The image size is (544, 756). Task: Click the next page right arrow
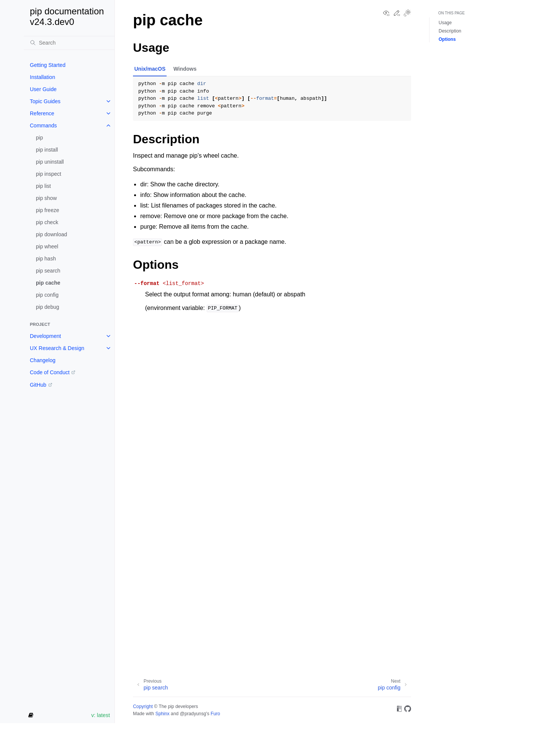[x=406, y=685]
